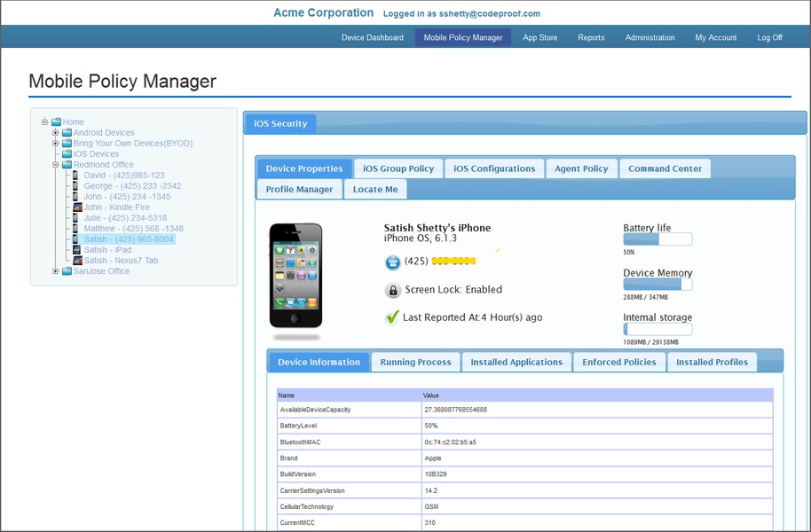Click the Internal storage usage bar

657,329
